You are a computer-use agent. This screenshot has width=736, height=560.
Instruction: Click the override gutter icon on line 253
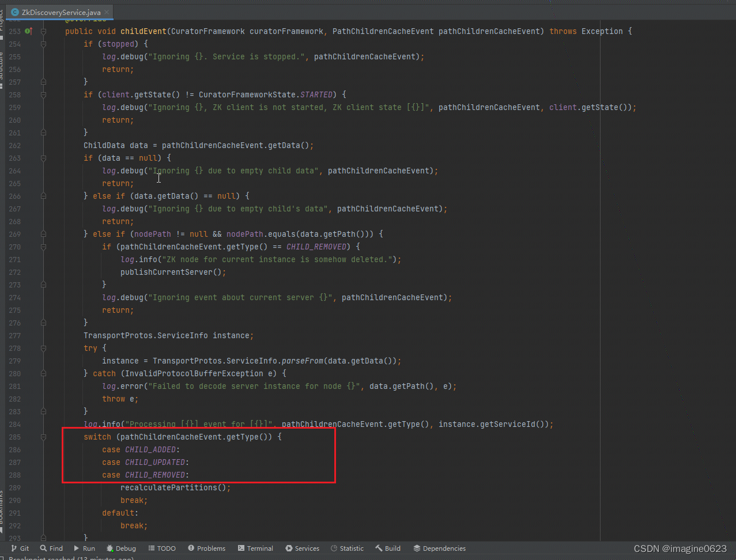click(x=28, y=31)
